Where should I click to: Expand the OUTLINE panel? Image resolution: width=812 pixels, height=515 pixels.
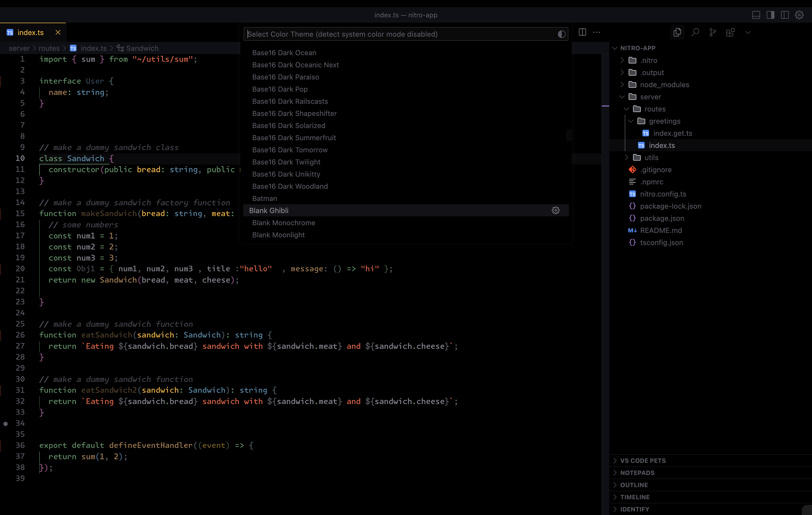(710, 485)
